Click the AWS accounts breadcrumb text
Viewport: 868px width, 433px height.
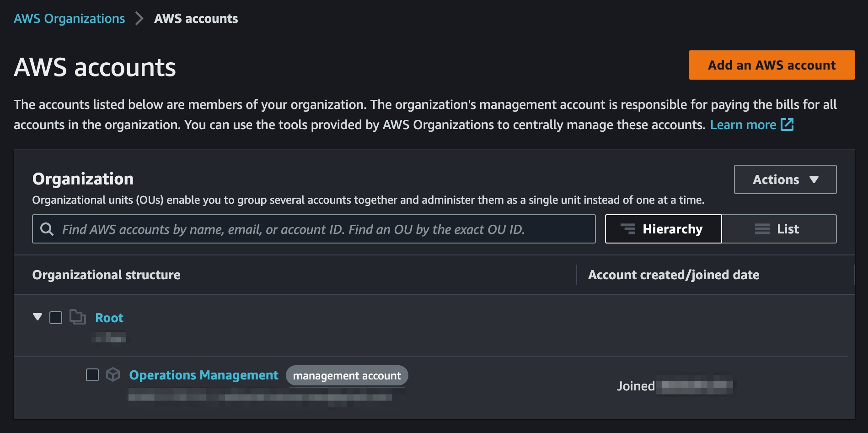click(196, 19)
